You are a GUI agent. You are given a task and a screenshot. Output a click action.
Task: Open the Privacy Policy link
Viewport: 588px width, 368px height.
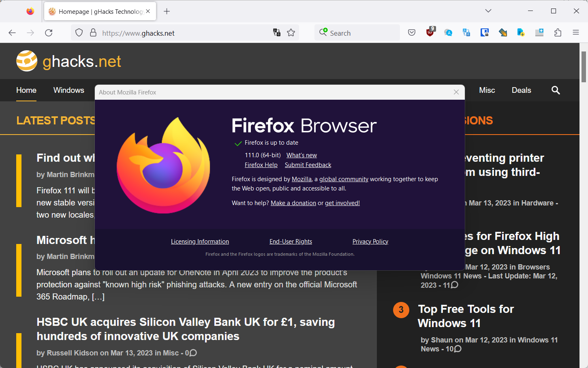click(x=370, y=242)
